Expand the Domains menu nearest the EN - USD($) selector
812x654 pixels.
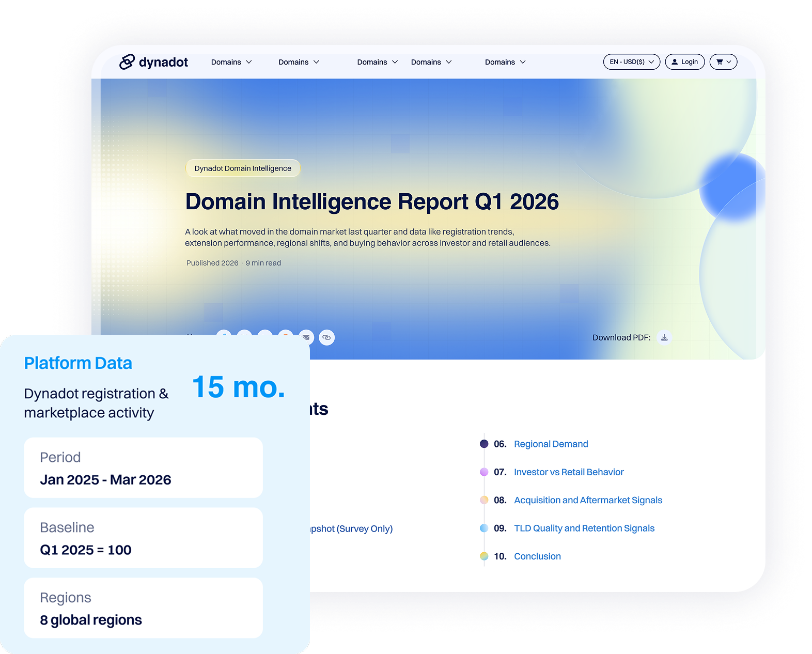(x=505, y=62)
